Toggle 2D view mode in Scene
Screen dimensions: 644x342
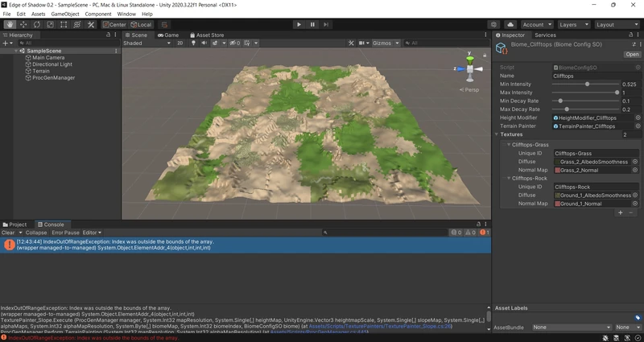click(x=180, y=43)
